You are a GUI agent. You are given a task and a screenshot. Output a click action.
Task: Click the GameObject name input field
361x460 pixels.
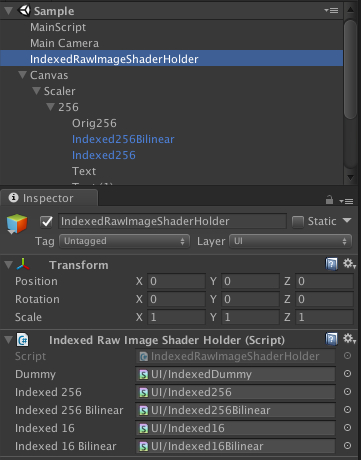tap(172, 221)
